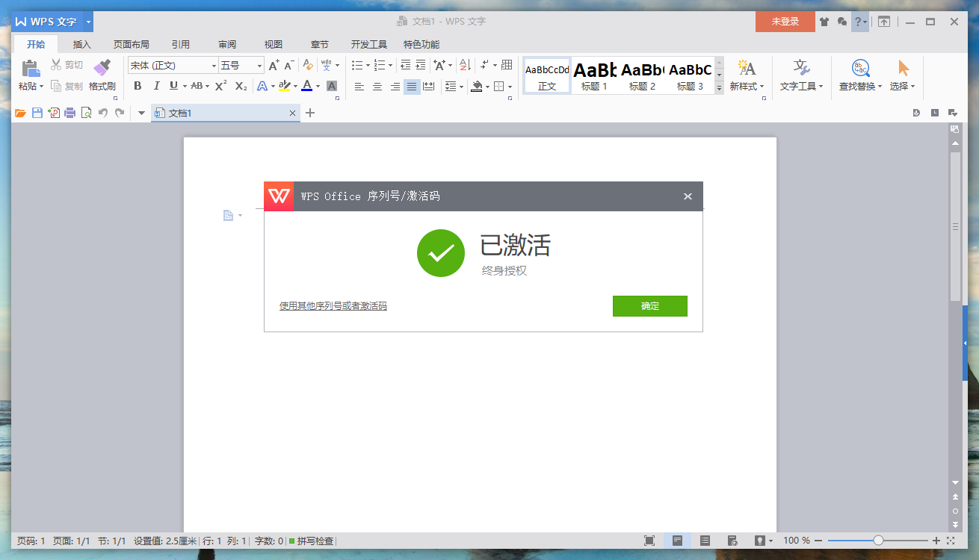Toggle strikethrough AB formatting
The width and height of the screenshot is (979, 560).
(x=197, y=87)
